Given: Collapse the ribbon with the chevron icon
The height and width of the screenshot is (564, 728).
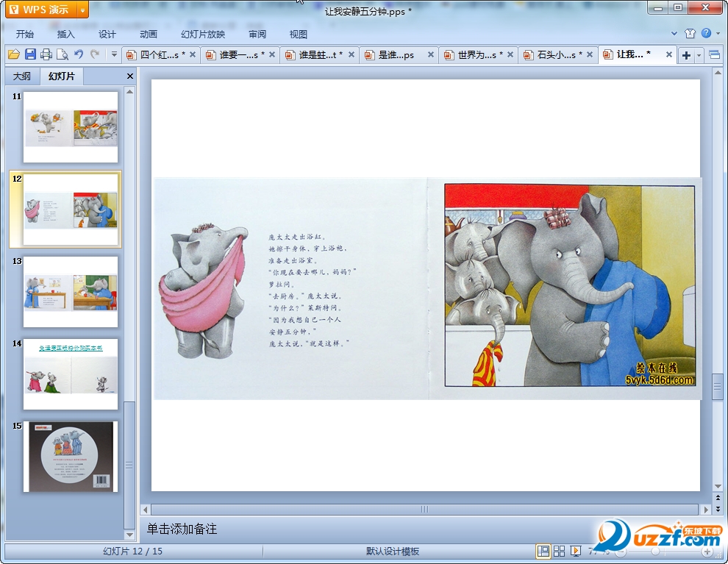Looking at the screenshot, I should click(674, 33).
